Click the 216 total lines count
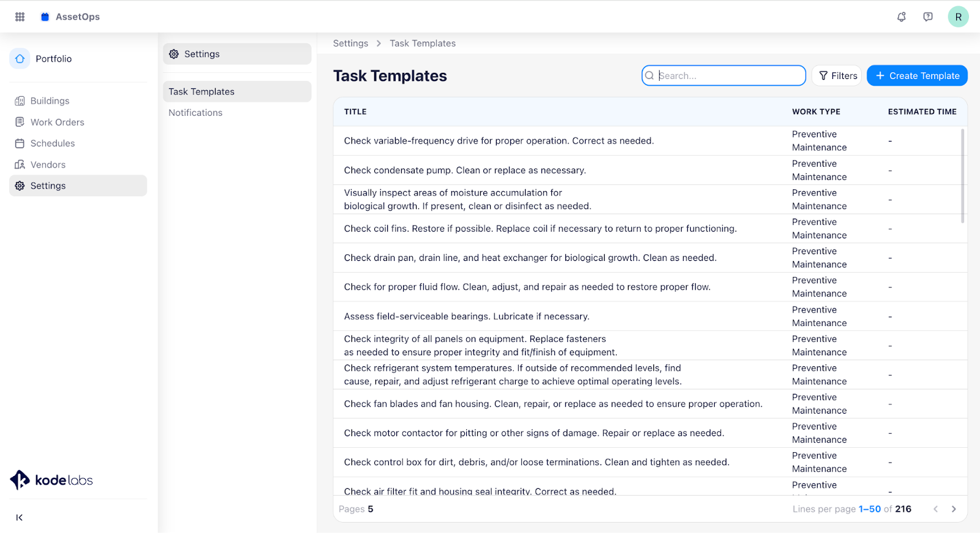 [903, 509]
